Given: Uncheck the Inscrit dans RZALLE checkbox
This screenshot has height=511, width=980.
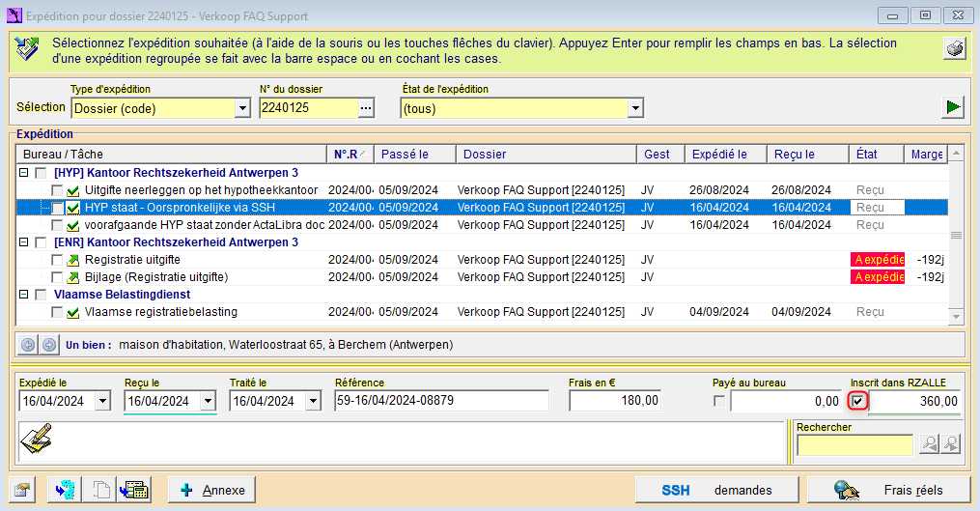Looking at the screenshot, I should 857,401.
